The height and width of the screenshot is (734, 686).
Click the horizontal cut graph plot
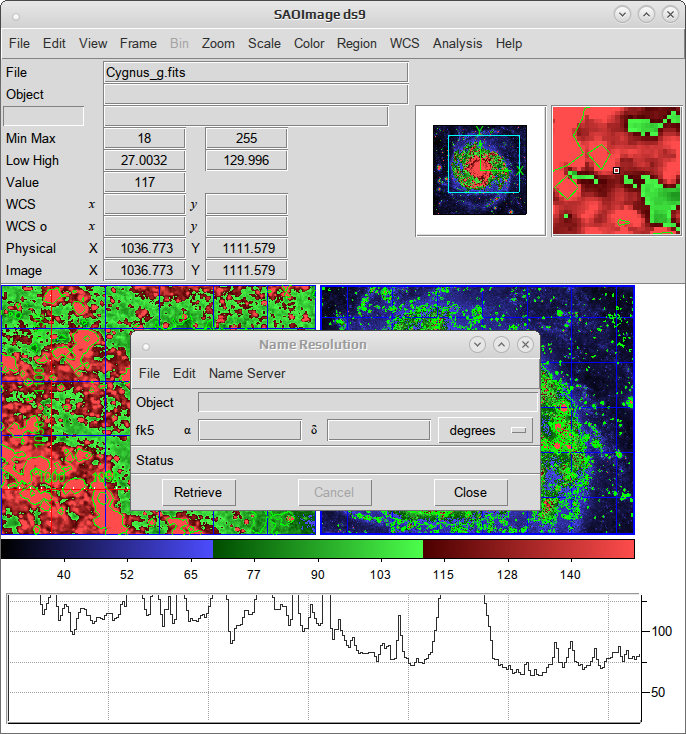coord(324,658)
